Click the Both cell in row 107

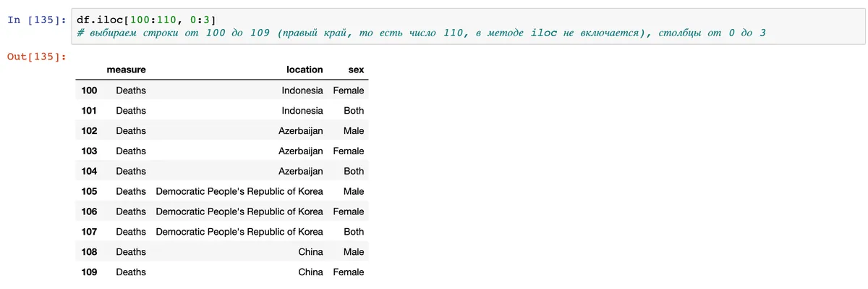[x=354, y=232]
